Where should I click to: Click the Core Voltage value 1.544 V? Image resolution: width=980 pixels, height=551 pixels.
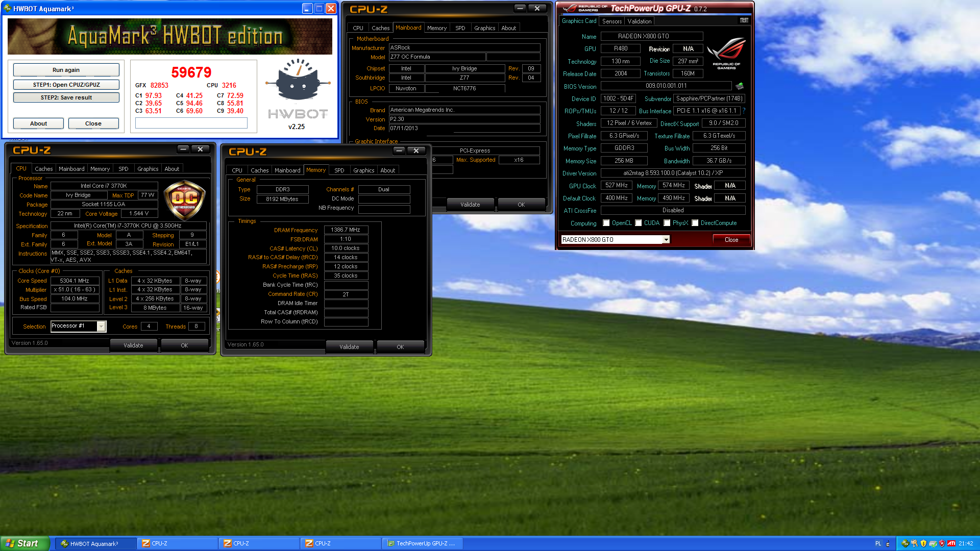(139, 214)
